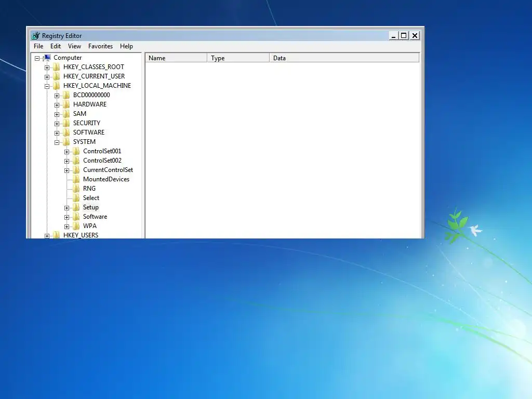Expand the BCD00000000 node
This screenshot has height=399, width=532.
57,96
